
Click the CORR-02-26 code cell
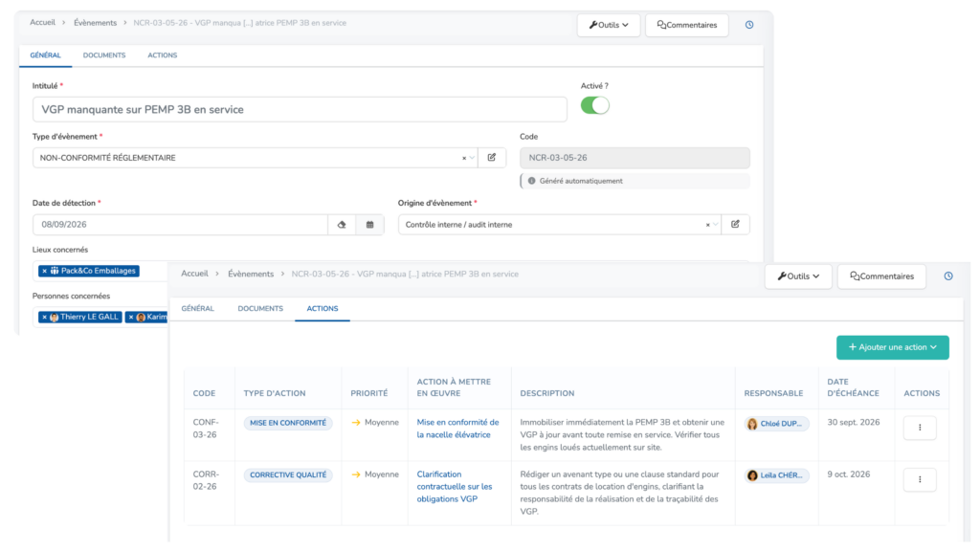click(x=205, y=480)
